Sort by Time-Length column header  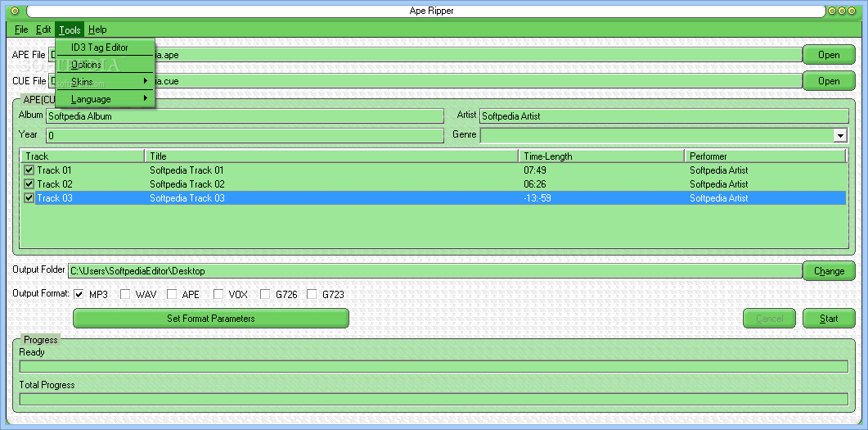click(x=602, y=156)
